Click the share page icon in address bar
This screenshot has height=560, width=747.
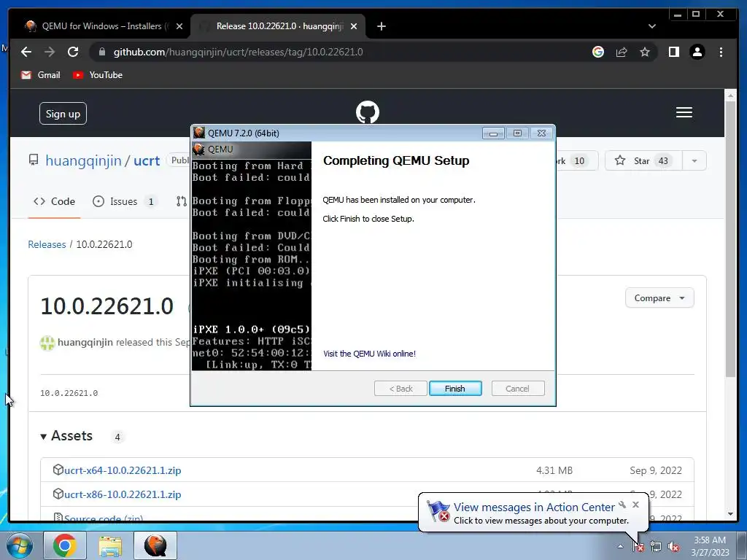point(622,52)
